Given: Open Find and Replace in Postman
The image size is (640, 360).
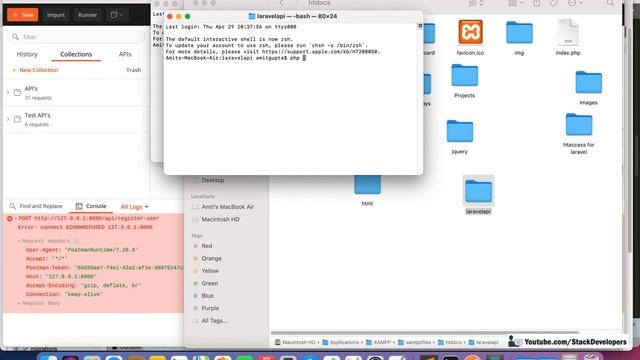Looking at the screenshot, I should click(x=36, y=206).
